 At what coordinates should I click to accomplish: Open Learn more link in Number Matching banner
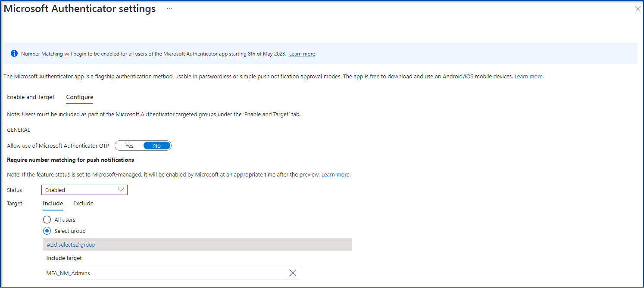pyautogui.click(x=302, y=54)
